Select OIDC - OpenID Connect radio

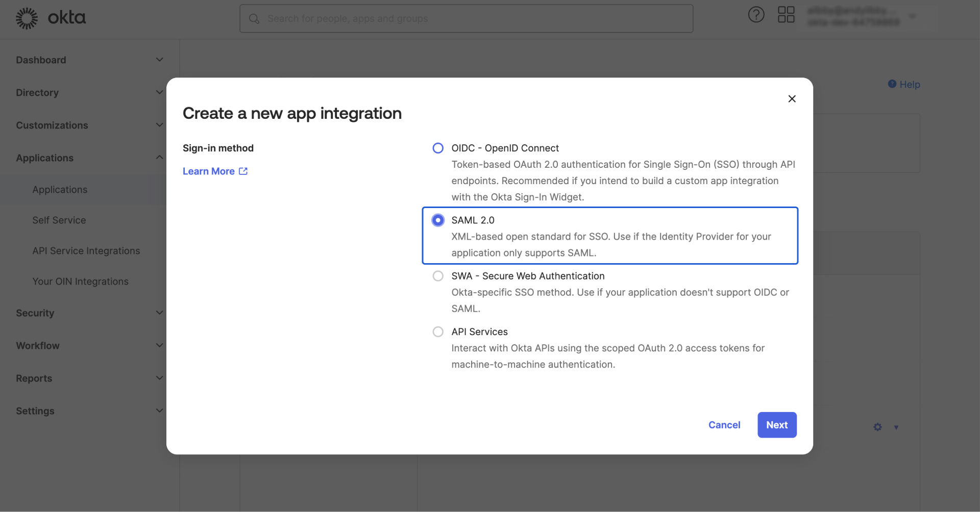click(438, 148)
